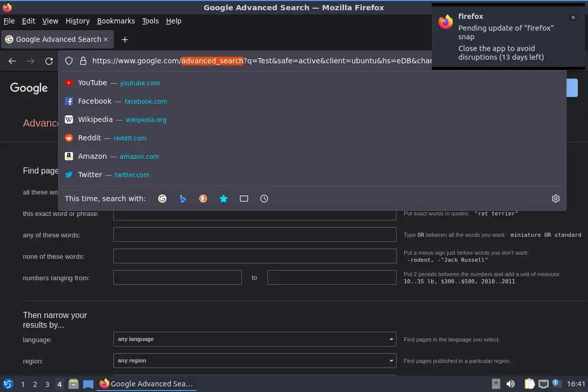Image resolution: width=588 pixels, height=392 pixels.
Task: Expand the 'any region' dropdown
Action: point(255,360)
